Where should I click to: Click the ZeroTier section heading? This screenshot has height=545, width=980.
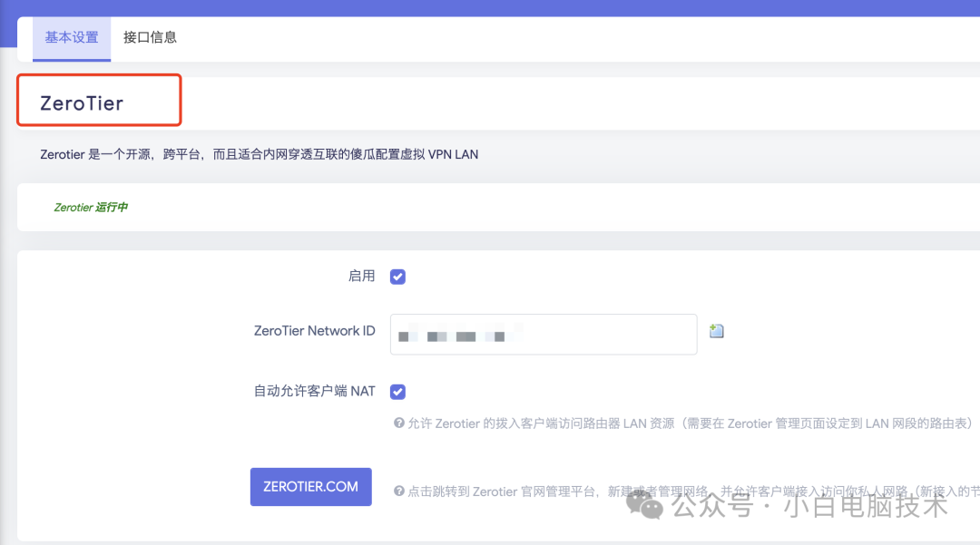click(x=82, y=103)
